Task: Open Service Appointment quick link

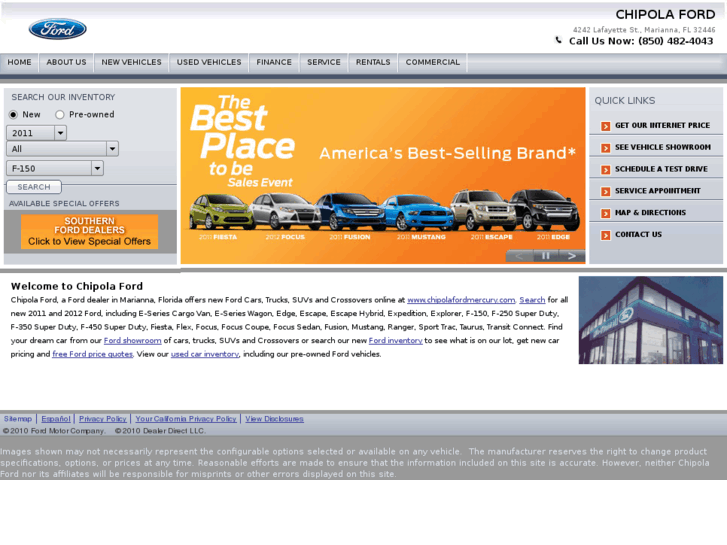Action: pyautogui.click(x=657, y=191)
